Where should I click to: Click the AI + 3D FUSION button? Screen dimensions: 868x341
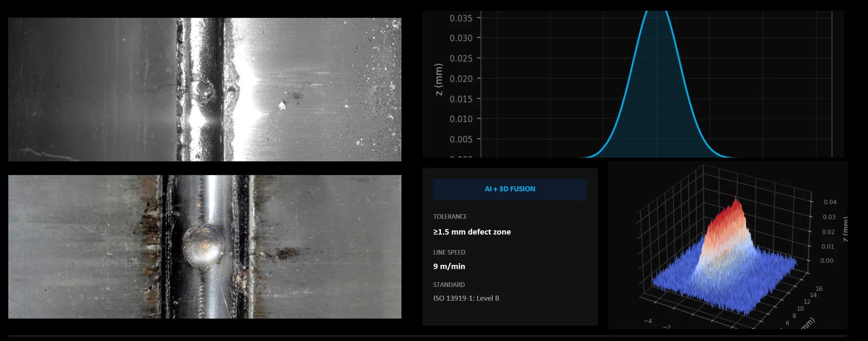pyautogui.click(x=510, y=189)
